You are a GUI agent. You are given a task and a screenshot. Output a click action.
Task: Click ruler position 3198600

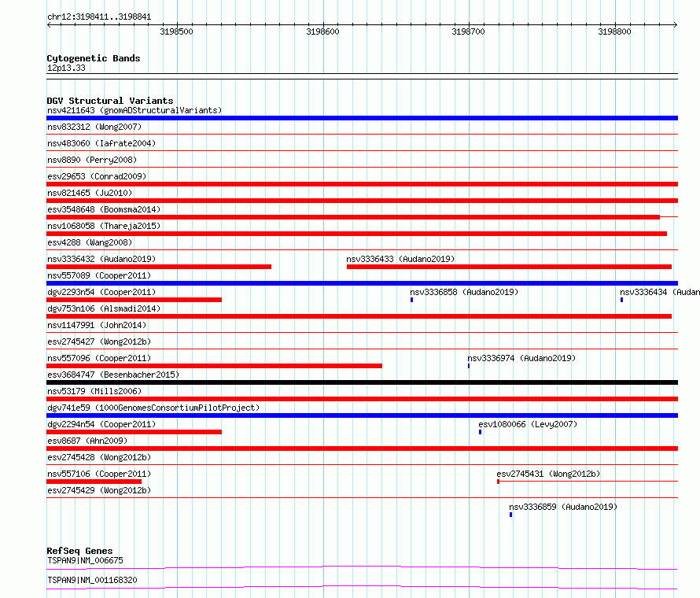pos(322,31)
